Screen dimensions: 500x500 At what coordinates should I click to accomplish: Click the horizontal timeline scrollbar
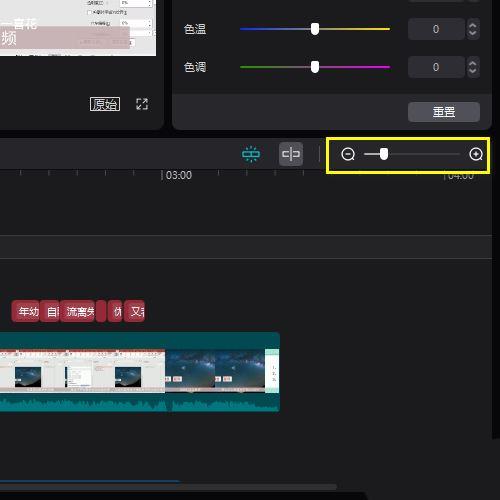168,487
